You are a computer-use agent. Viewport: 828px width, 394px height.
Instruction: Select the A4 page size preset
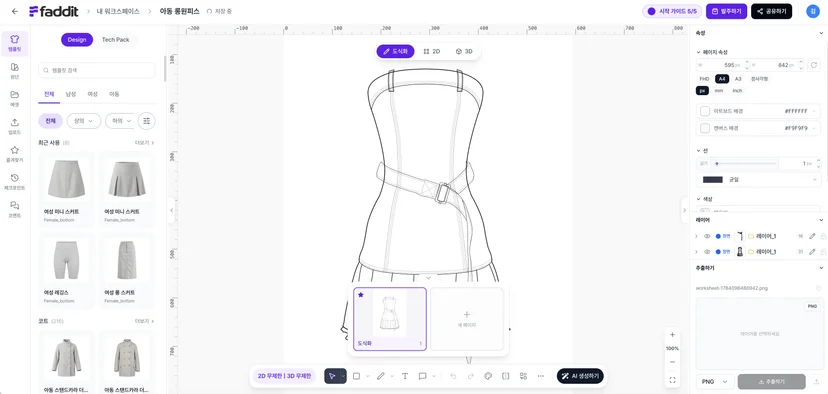pos(722,79)
